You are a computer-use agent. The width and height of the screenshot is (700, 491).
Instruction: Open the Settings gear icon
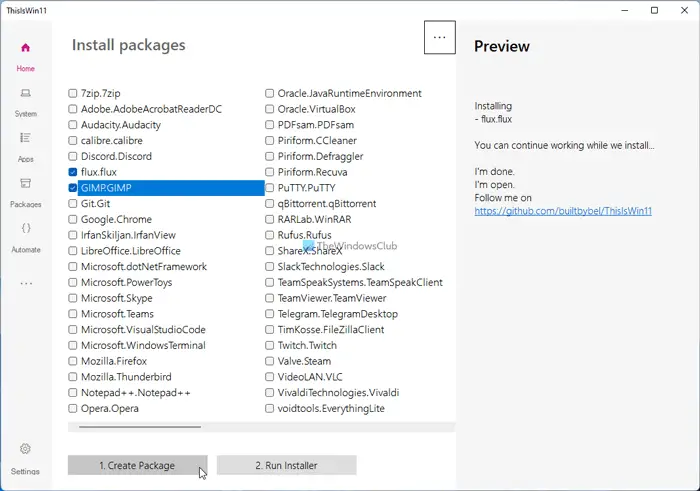pyautogui.click(x=25, y=449)
